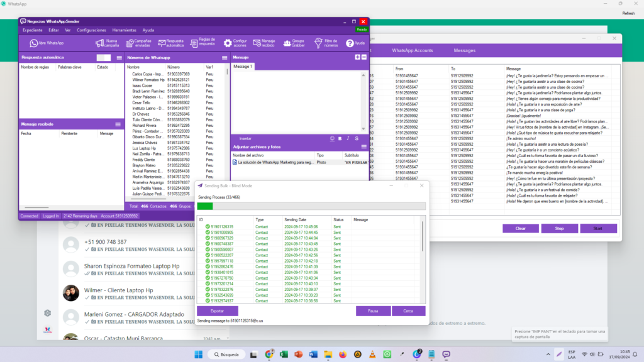Click Start button in background window
The image size is (644, 362).
[598, 229]
